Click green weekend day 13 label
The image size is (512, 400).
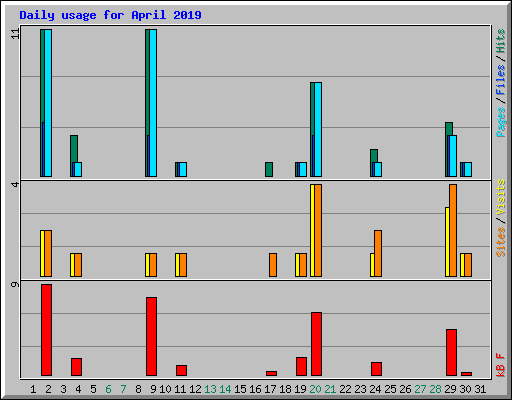tap(210, 389)
